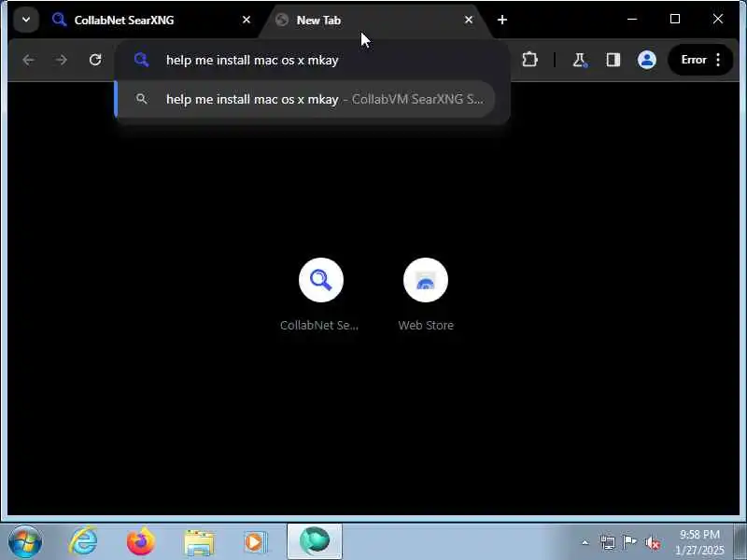Screen dimensions: 747x560
Task: Open the Web Store shortcut
Action: pos(426,294)
